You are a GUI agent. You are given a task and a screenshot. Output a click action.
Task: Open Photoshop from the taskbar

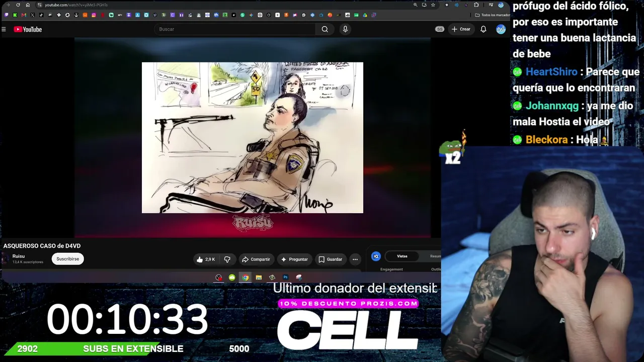285,278
